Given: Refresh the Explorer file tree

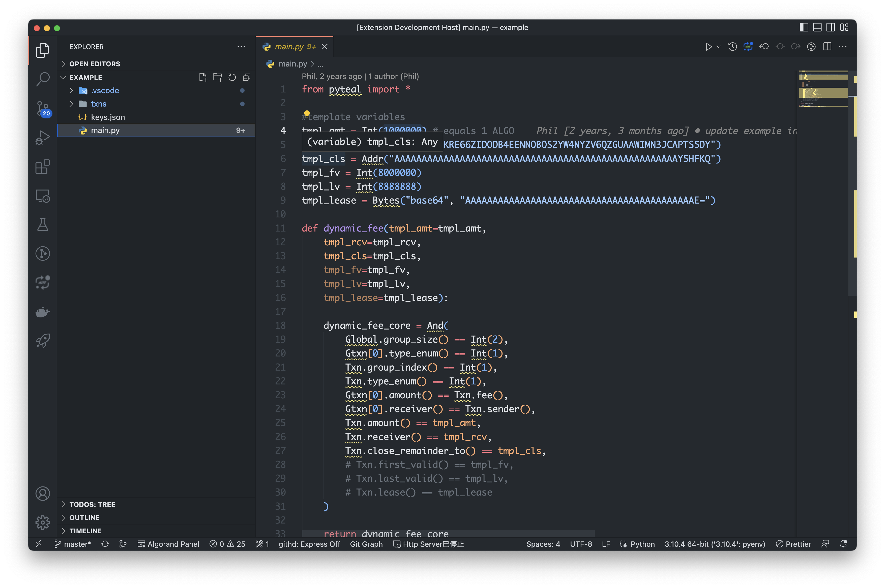Looking at the screenshot, I should [x=232, y=77].
